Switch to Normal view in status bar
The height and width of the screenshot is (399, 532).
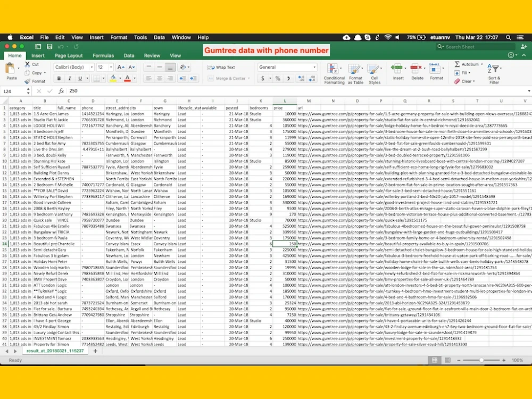pos(435,360)
